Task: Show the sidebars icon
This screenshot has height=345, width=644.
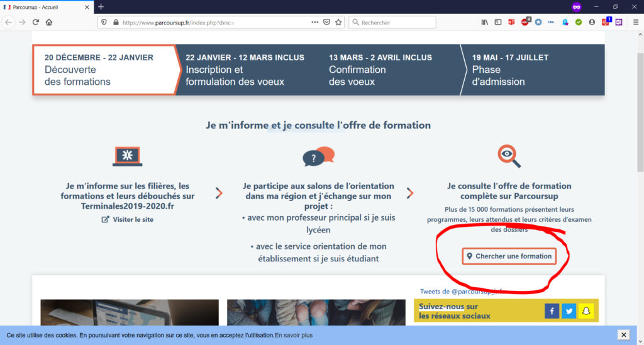Action: tap(498, 22)
